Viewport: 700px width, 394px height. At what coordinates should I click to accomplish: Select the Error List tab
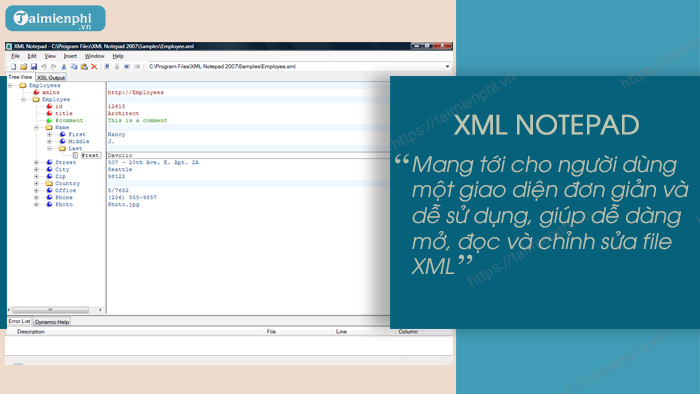19,321
